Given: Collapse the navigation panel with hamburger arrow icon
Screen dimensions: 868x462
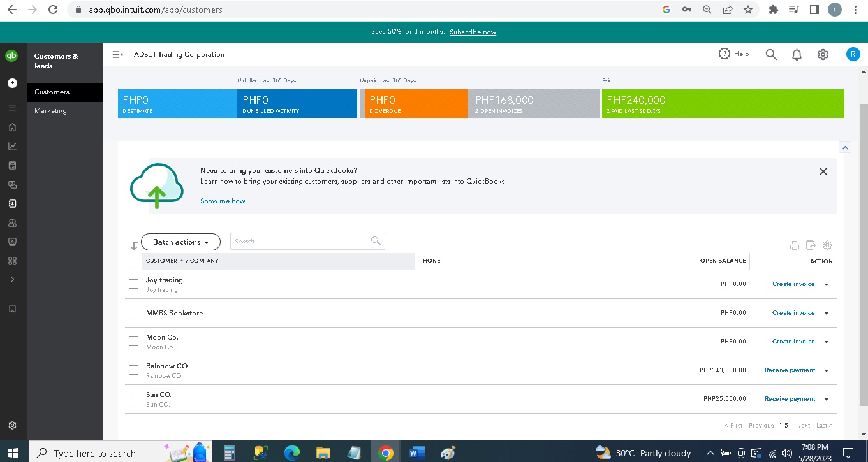Looking at the screenshot, I should click(118, 55).
